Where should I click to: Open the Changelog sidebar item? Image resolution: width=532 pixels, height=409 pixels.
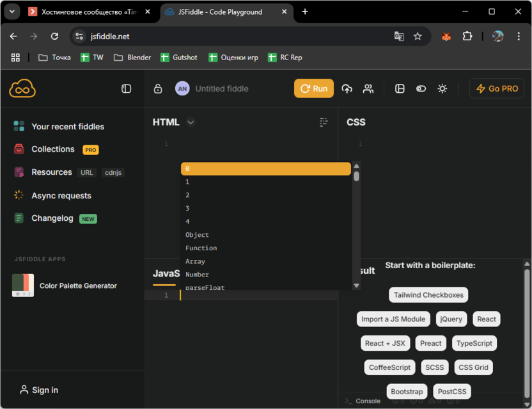click(52, 218)
